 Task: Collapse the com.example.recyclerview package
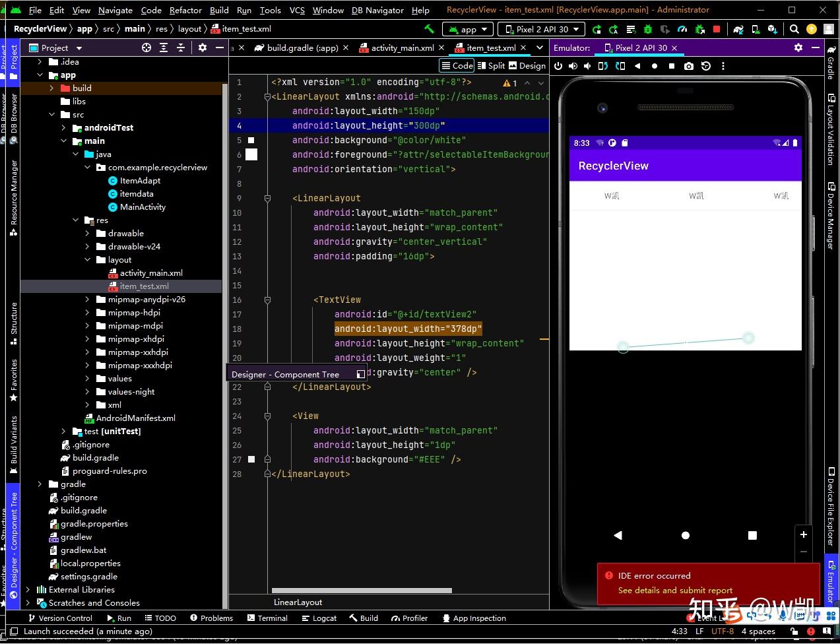pyautogui.click(x=87, y=167)
